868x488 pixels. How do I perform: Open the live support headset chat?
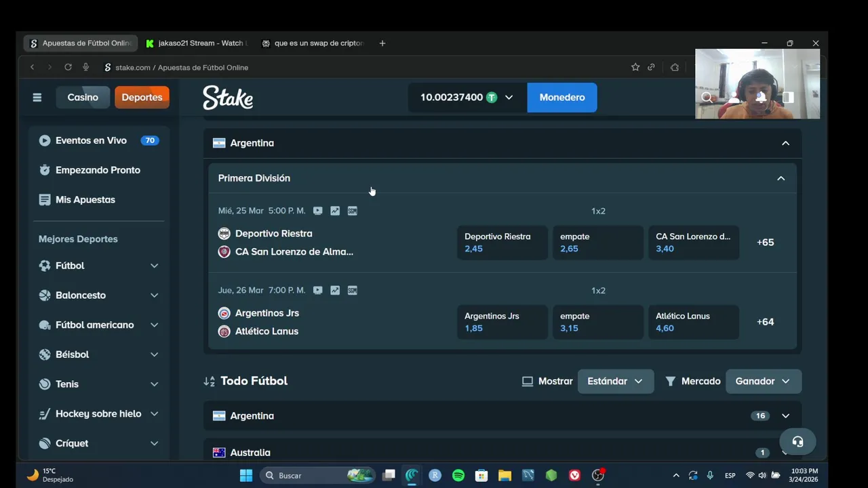[x=797, y=442]
